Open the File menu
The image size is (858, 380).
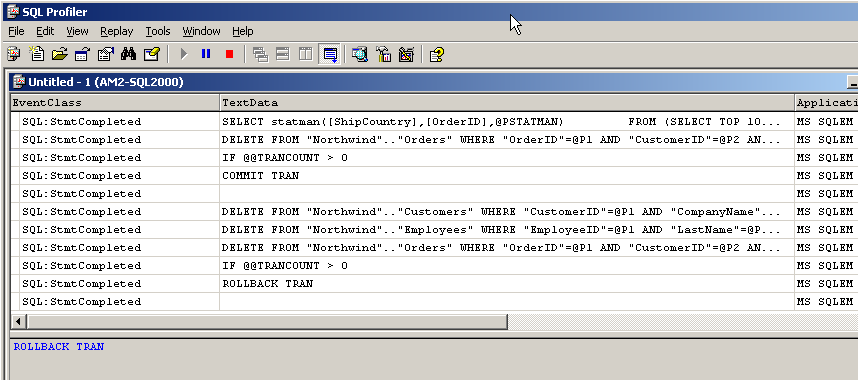[x=16, y=31]
